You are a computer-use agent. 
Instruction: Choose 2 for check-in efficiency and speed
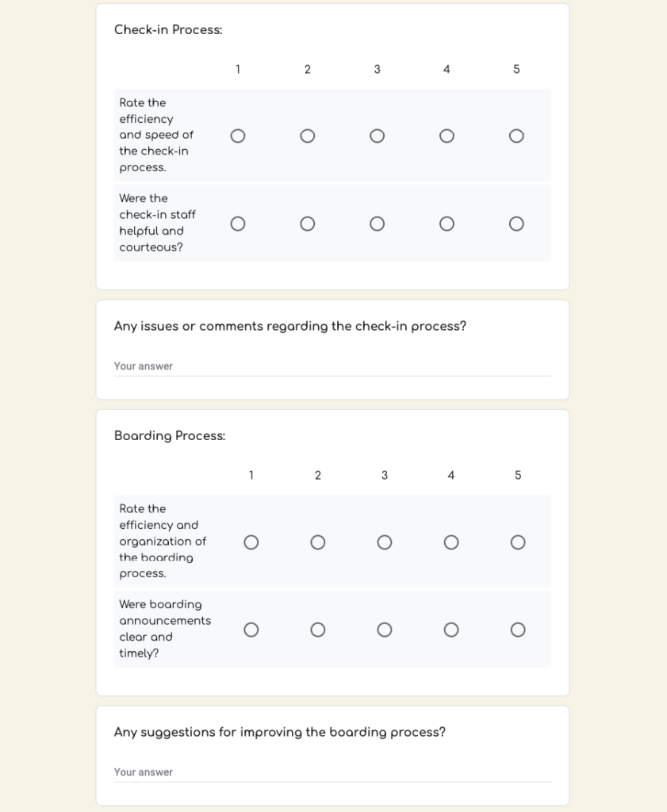(308, 136)
